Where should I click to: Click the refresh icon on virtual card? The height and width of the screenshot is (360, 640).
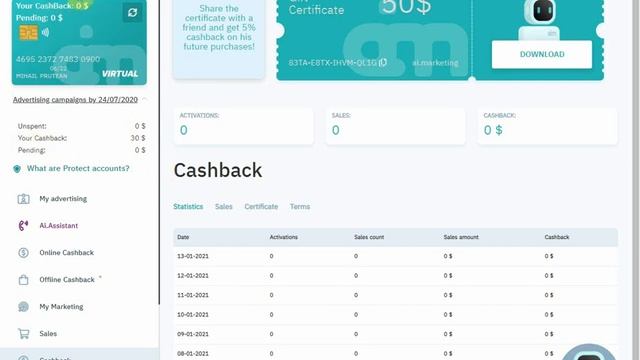pos(132,13)
